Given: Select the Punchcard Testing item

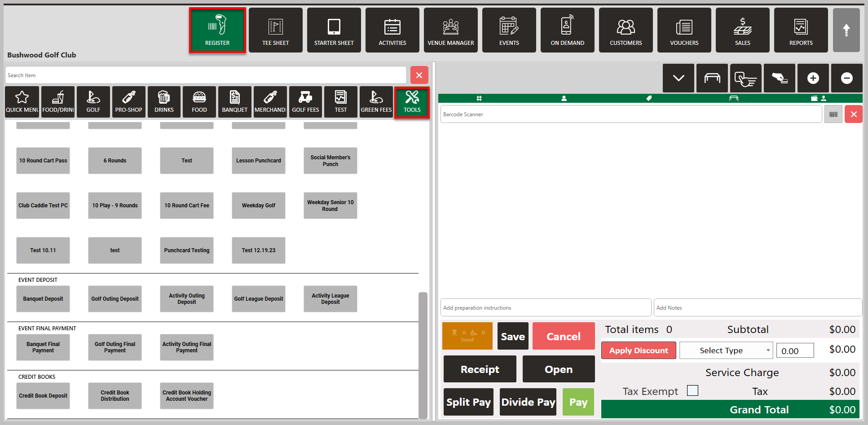Looking at the screenshot, I should click(187, 250).
